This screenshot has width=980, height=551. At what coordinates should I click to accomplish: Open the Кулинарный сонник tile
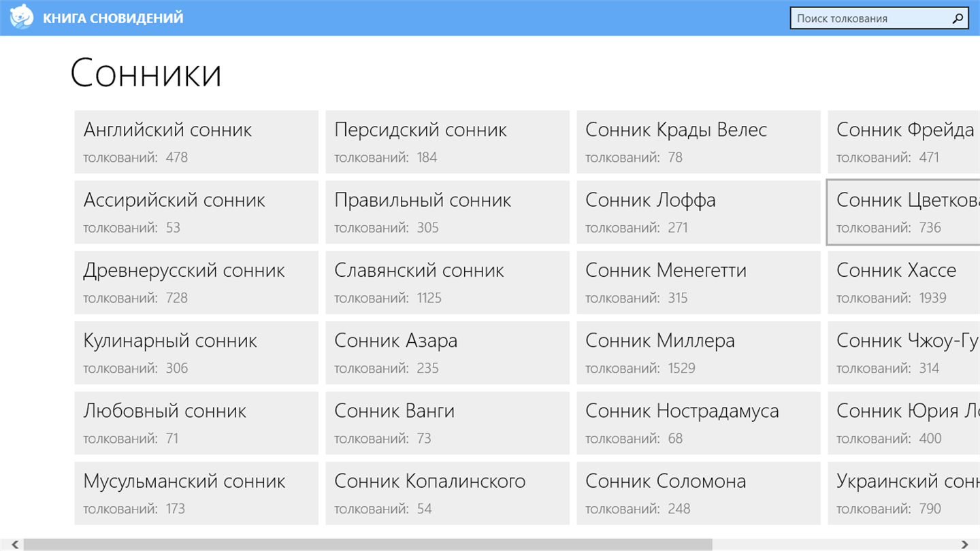click(196, 353)
